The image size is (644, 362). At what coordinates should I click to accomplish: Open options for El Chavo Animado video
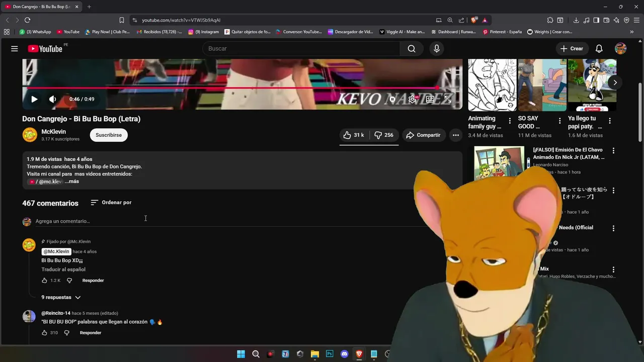pyautogui.click(x=613, y=150)
